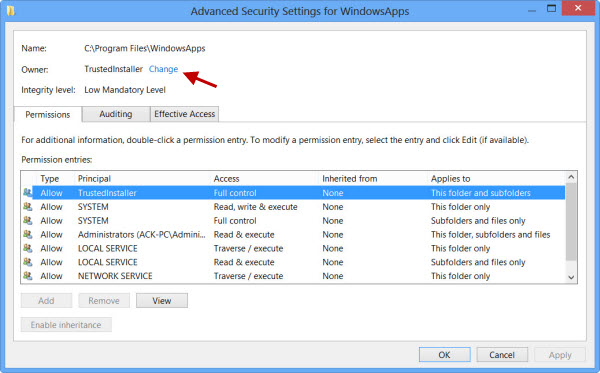Click the View button
600x373 pixels.
pyautogui.click(x=162, y=301)
